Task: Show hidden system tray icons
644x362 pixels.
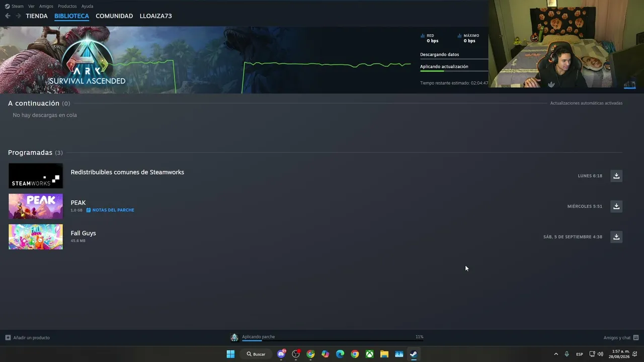Action: click(x=556, y=354)
